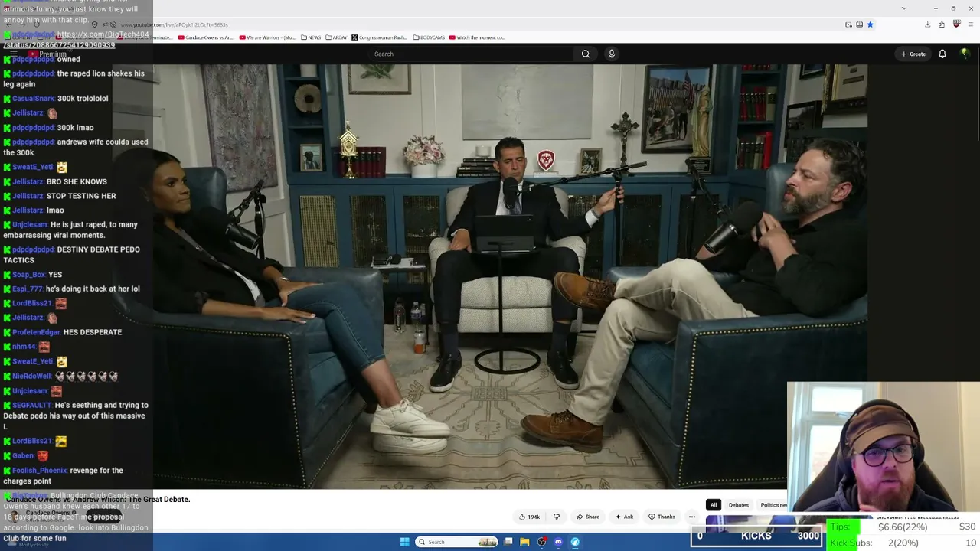Open the NEWS bookmarks folder
Viewport: 980px width, 551px height.
(x=311, y=37)
